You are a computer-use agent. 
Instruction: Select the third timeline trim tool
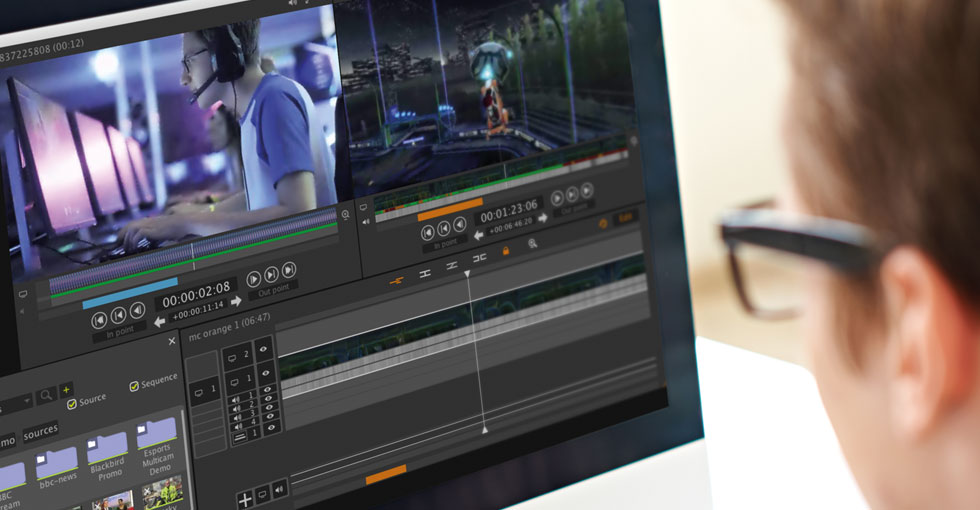point(452,266)
